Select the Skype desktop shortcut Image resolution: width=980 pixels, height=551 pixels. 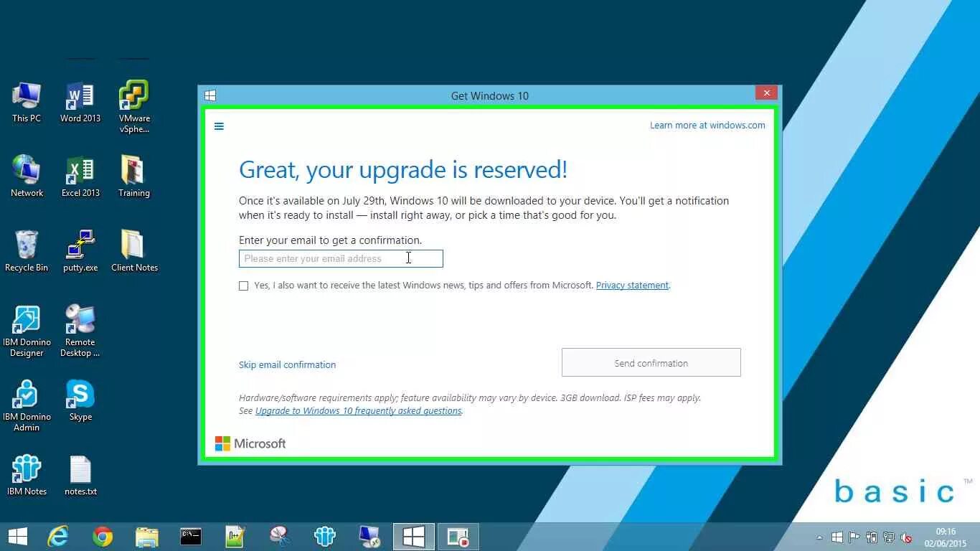pyautogui.click(x=80, y=400)
